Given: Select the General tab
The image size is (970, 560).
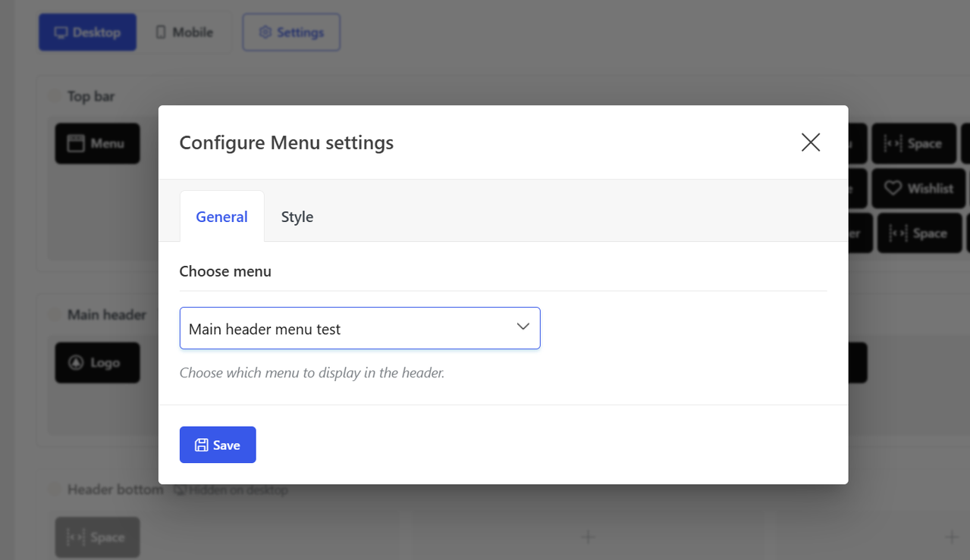Looking at the screenshot, I should point(221,217).
